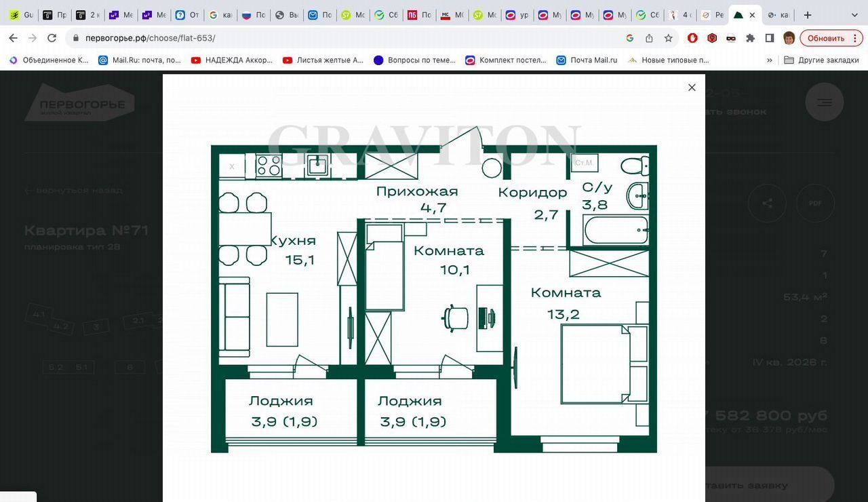Image resolution: width=868 pixels, height=502 pixels.
Task: Open the masked face extension icon
Action: (731, 38)
